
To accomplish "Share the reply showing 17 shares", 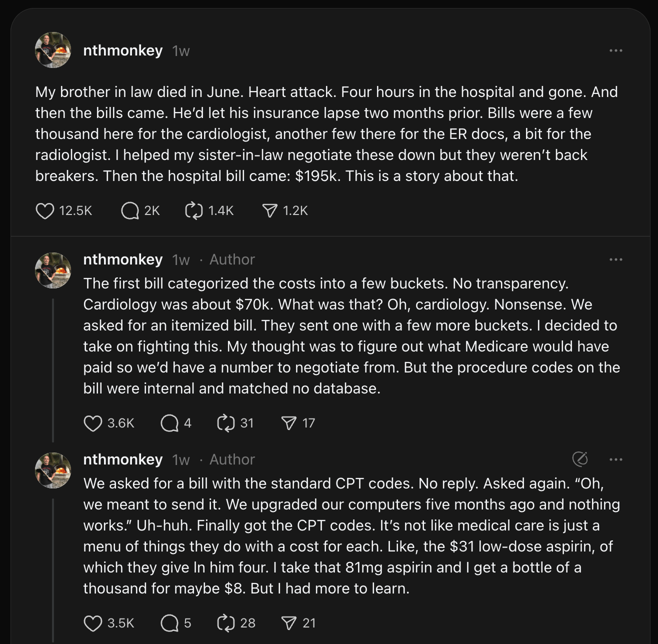I will click(289, 423).
